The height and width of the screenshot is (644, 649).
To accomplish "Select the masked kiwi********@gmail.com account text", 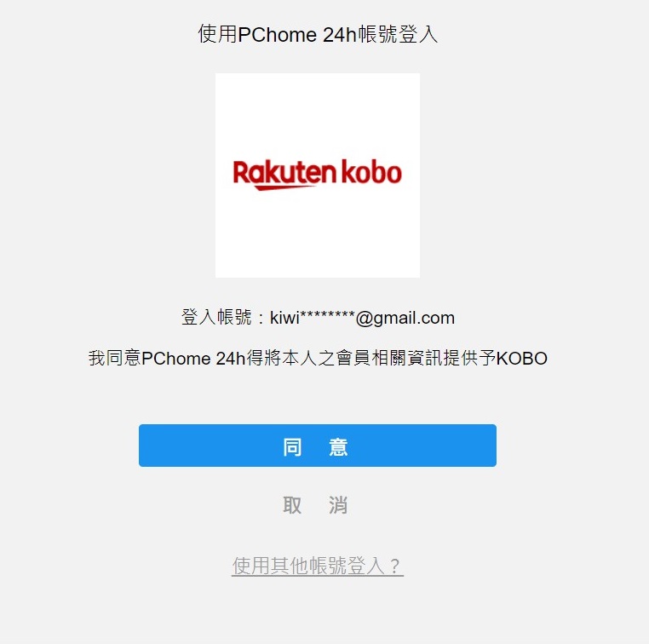I will [x=362, y=318].
